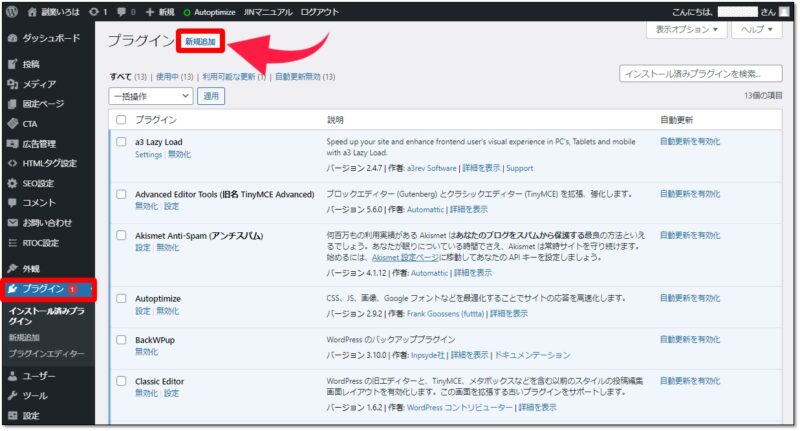Enable auto-updates for Autoptimize
The height and width of the screenshot is (431, 800).
690,298
